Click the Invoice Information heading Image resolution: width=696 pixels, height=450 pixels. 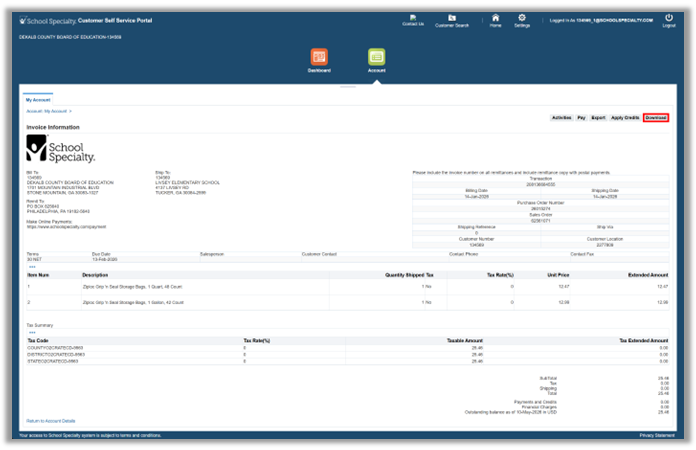point(53,127)
